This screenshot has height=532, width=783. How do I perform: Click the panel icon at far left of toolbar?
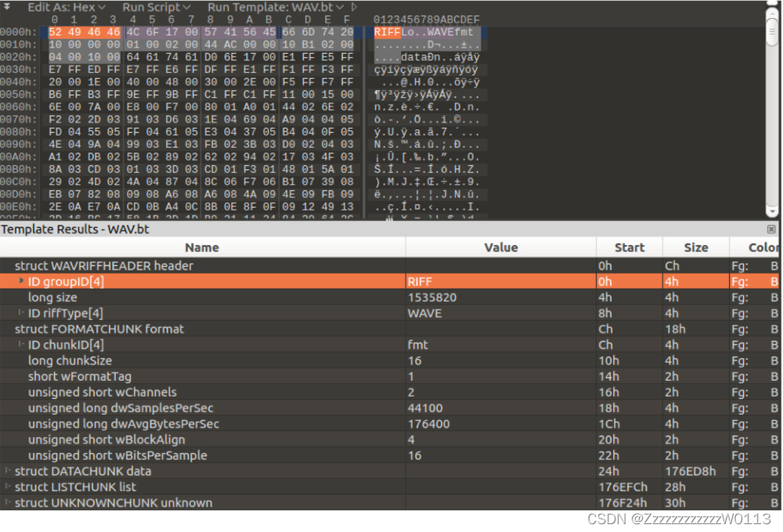coord(7,7)
